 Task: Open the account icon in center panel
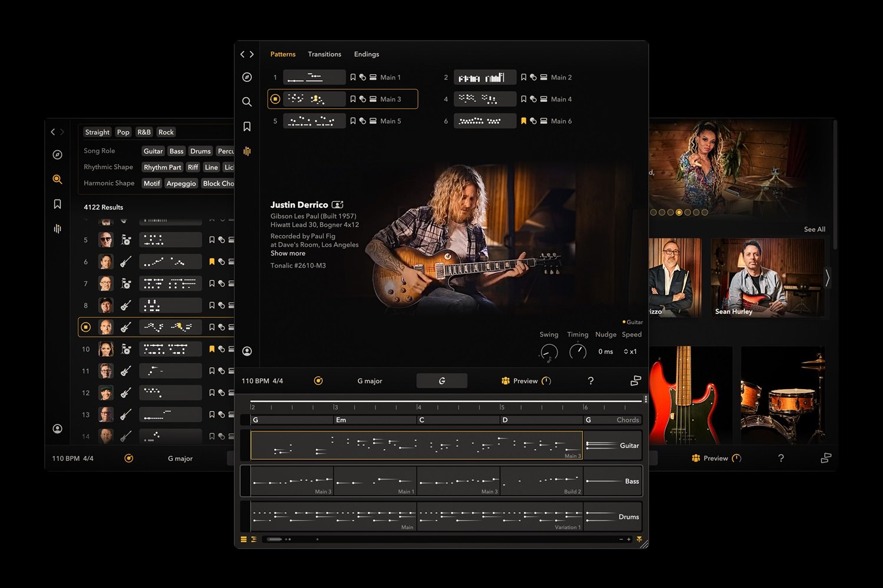click(247, 351)
